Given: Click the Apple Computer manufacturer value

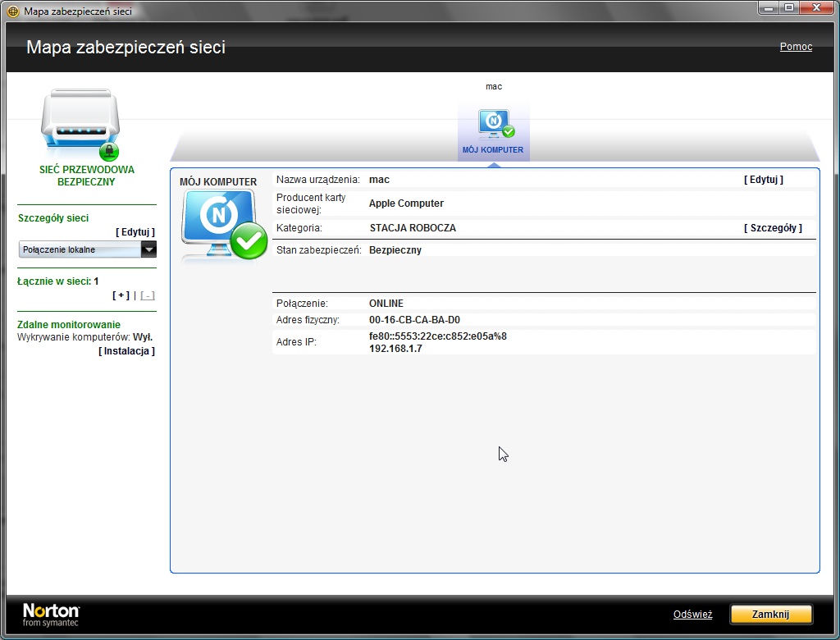Looking at the screenshot, I should coord(406,203).
